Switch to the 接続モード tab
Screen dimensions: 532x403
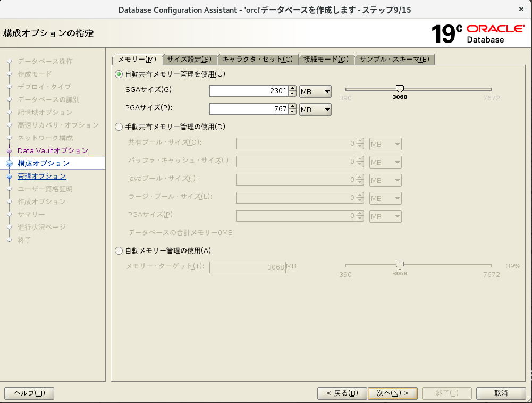pos(326,59)
